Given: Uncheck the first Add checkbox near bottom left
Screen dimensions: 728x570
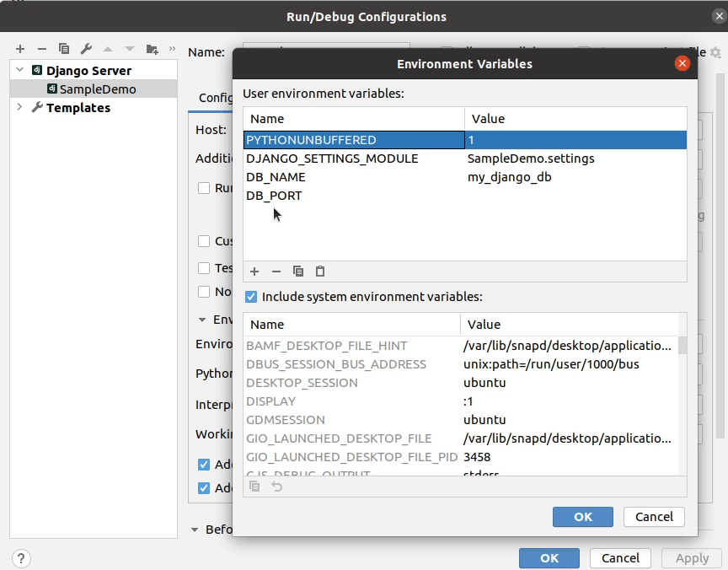Looking at the screenshot, I should coord(205,464).
